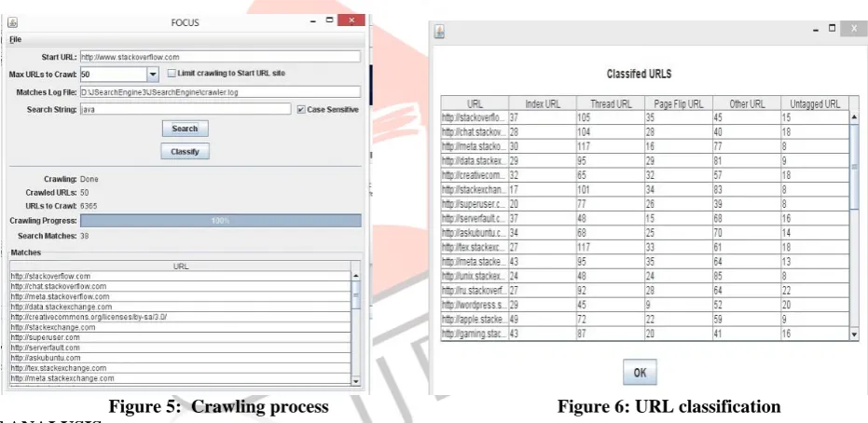This screenshot has width=868, height=423.
Task: Select http://serverfault.com in Matches list
Action: [x=180, y=348]
